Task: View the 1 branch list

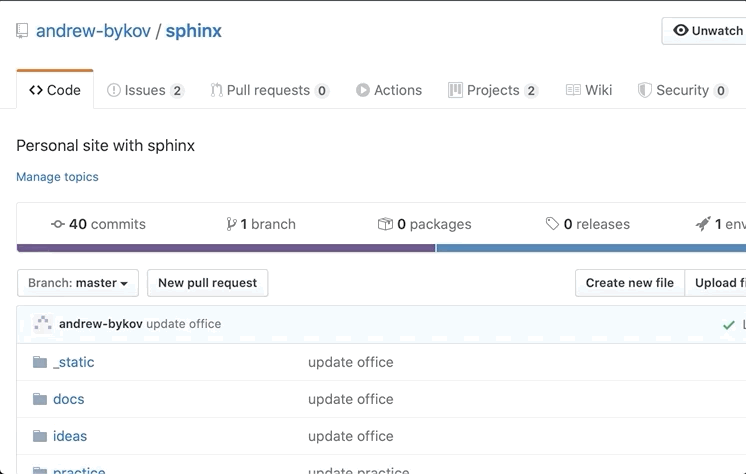Action: 261,224
